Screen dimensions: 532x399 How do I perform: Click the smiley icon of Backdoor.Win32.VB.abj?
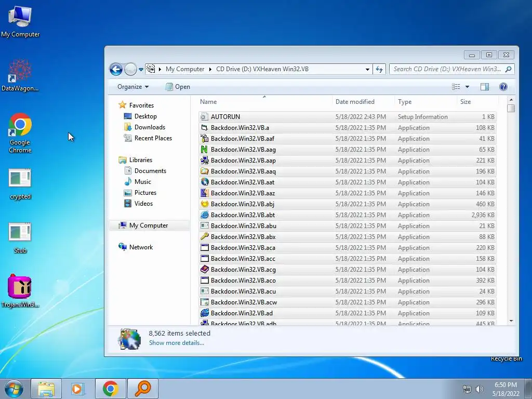204,204
